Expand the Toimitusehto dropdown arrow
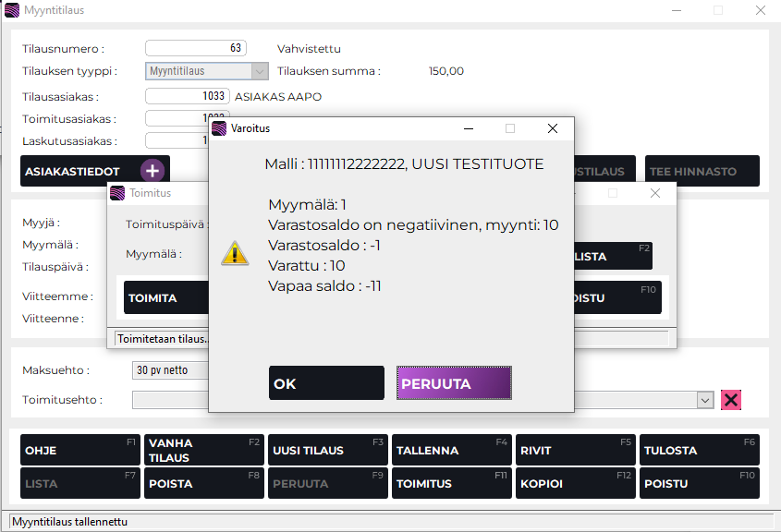 pos(705,400)
